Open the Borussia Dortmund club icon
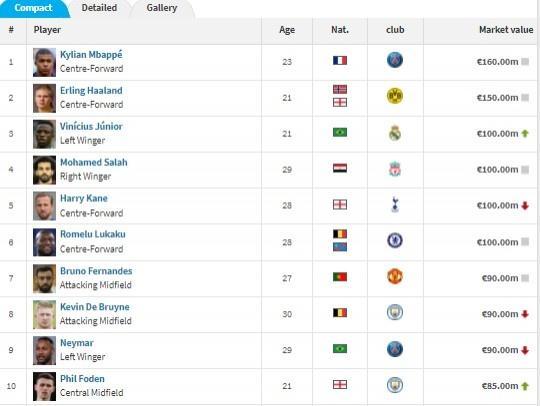The width and height of the screenshot is (540, 406). tap(395, 96)
